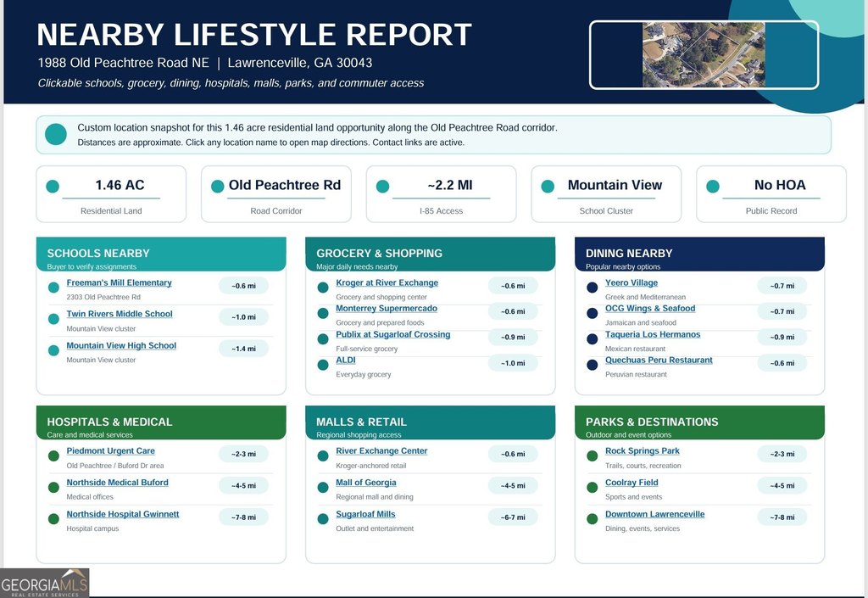Select the Dining Nearby section header
Viewport: 868px width, 598px height.
(699, 254)
